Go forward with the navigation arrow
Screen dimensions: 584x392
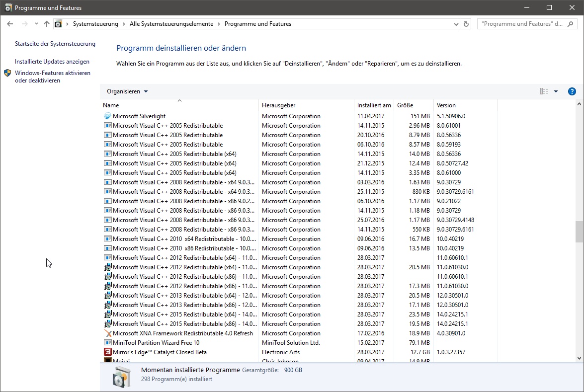[24, 24]
